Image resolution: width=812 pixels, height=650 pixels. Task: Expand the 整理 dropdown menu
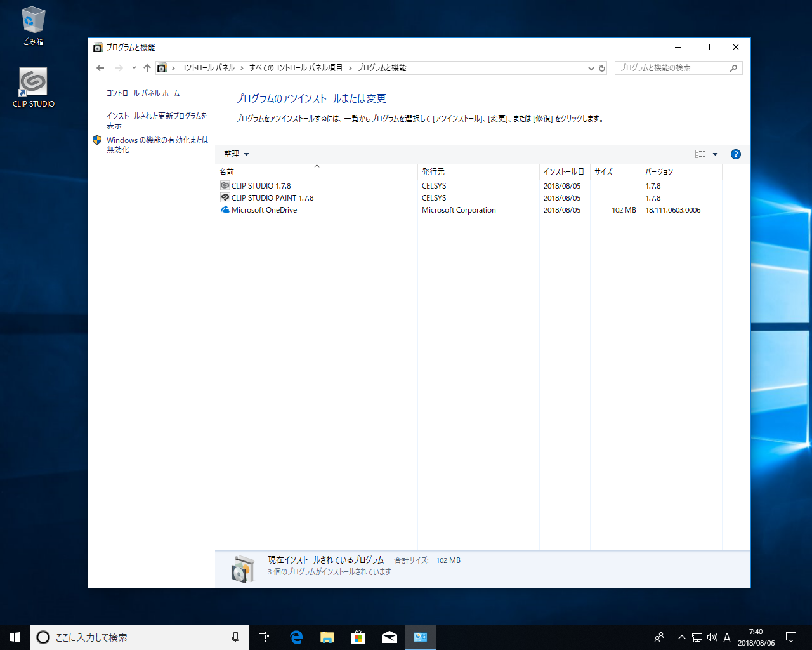coord(236,154)
